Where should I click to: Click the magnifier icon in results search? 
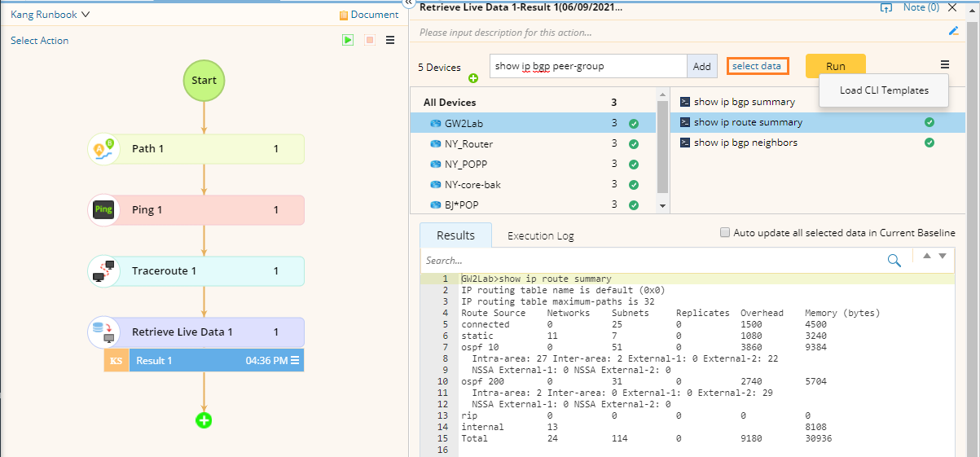pyautogui.click(x=894, y=261)
